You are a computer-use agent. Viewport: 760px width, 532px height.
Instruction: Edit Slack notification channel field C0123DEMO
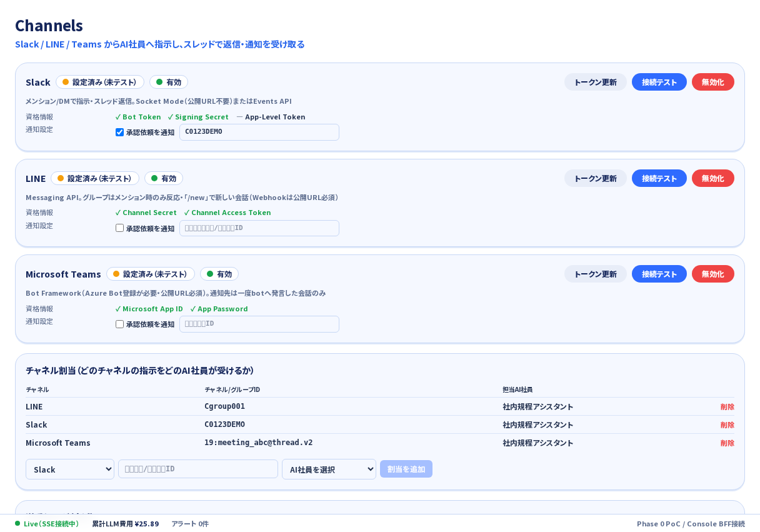pyautogui.click(x=259, y=132)
